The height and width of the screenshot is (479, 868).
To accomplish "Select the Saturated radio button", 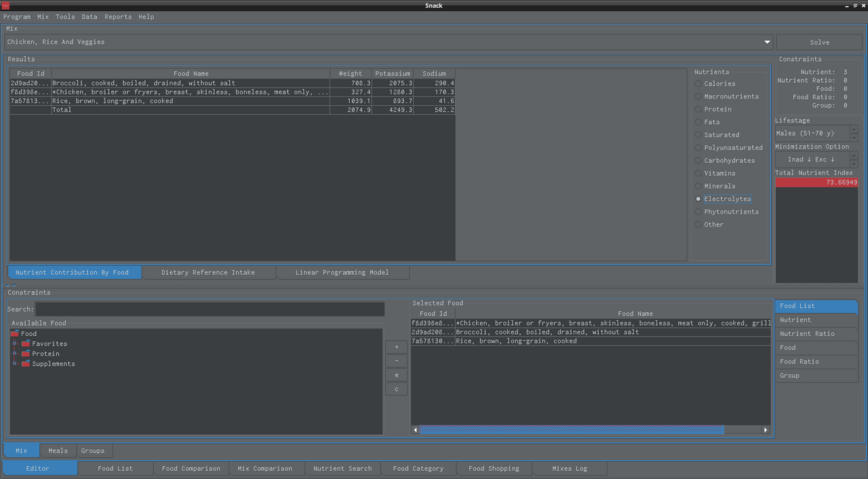I will pos(698,135).
